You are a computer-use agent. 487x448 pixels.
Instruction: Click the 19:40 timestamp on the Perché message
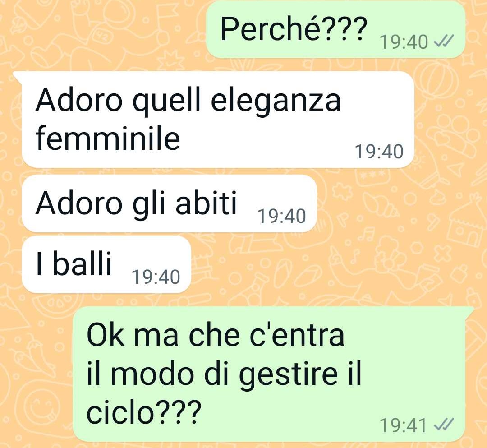(404, 42)
